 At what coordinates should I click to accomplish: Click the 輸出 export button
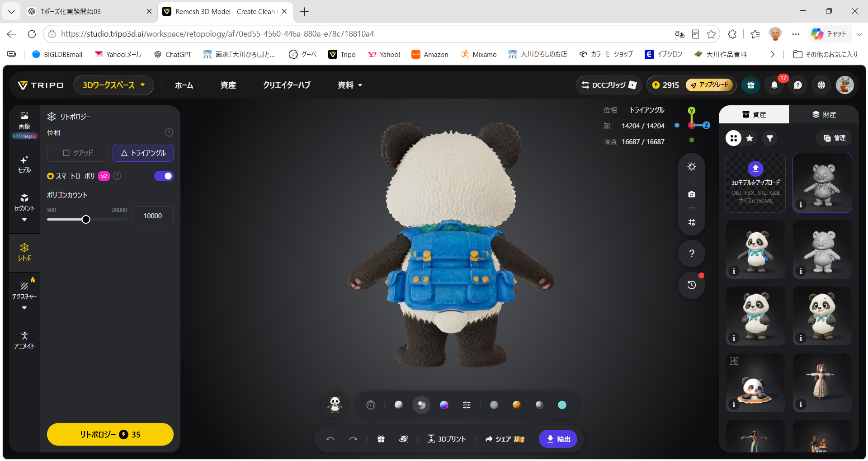(558, 439)
